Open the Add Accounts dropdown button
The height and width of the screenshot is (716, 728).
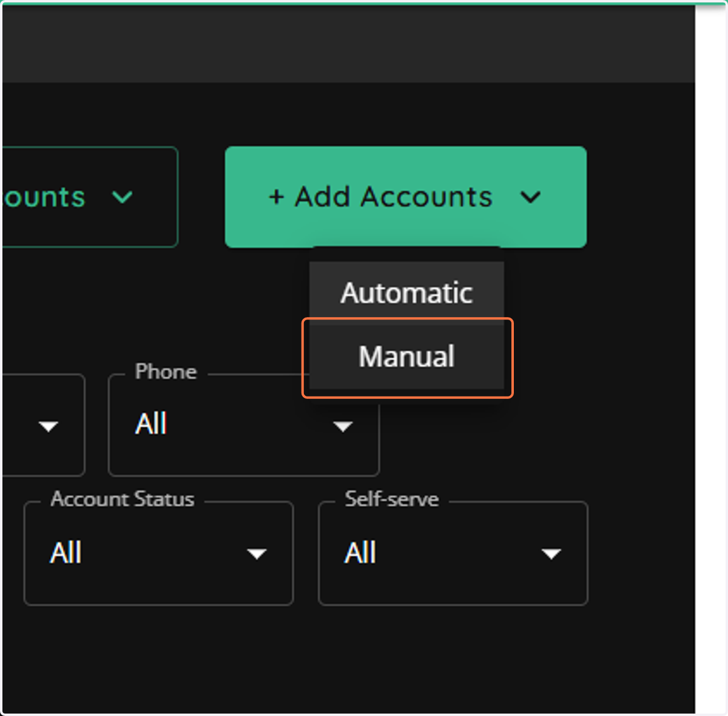(405, 197)
